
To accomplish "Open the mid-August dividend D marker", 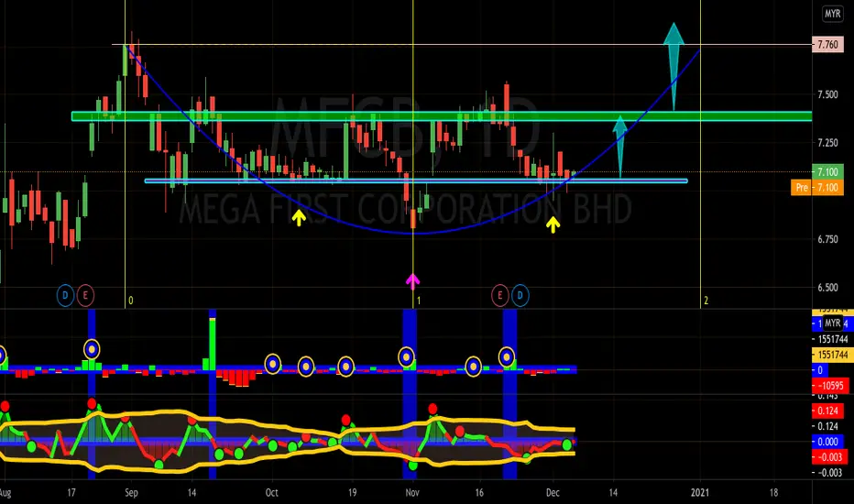I will 65,295.
